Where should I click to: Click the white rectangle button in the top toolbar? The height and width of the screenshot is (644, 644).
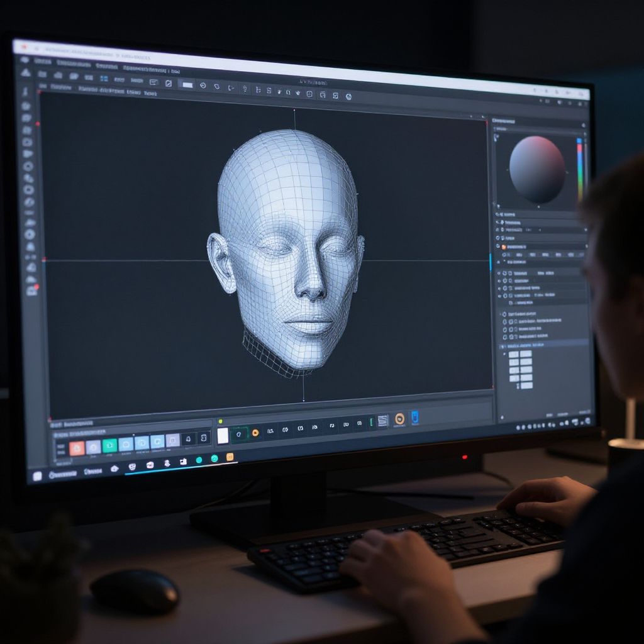click(187, 84)
